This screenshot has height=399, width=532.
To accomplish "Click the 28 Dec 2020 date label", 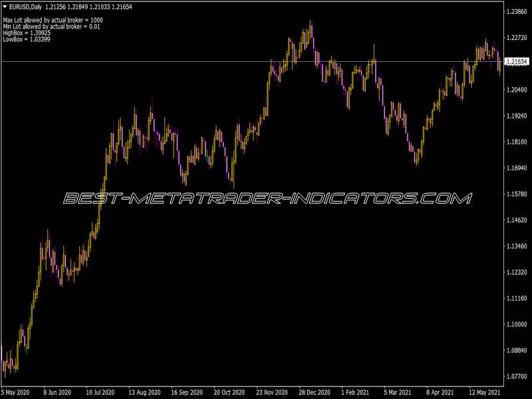I will point(314,392).
